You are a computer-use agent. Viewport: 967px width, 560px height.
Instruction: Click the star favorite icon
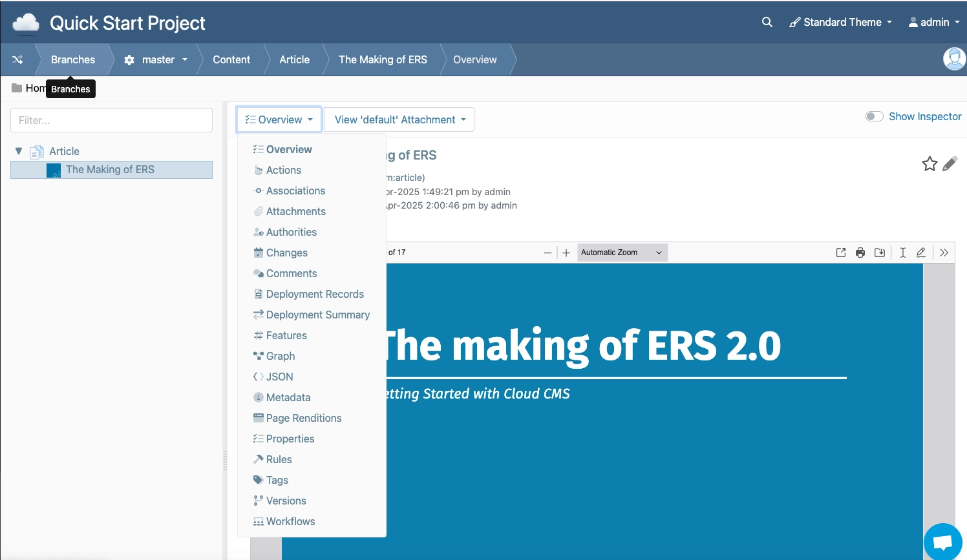pos(930,164)
